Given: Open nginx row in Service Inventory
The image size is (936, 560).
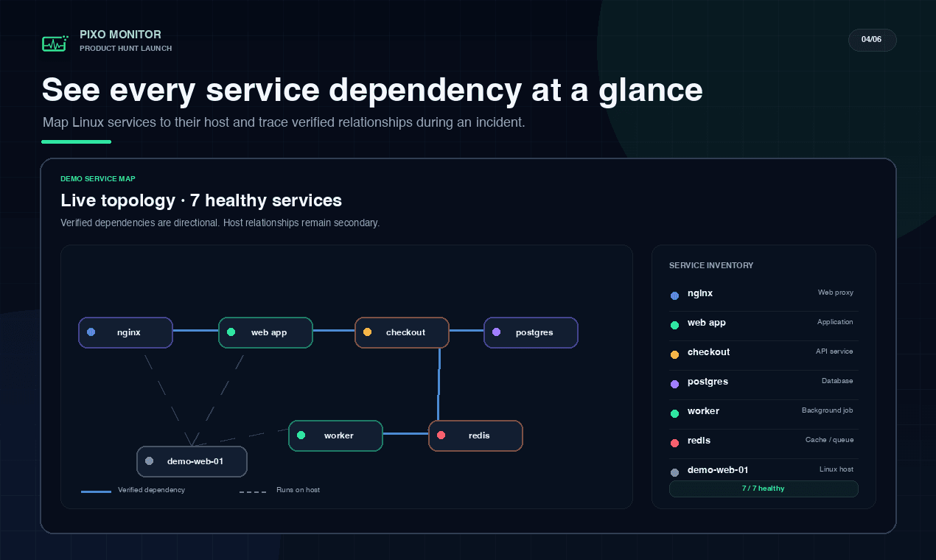Looking at the screenshot, I should 764,295.
